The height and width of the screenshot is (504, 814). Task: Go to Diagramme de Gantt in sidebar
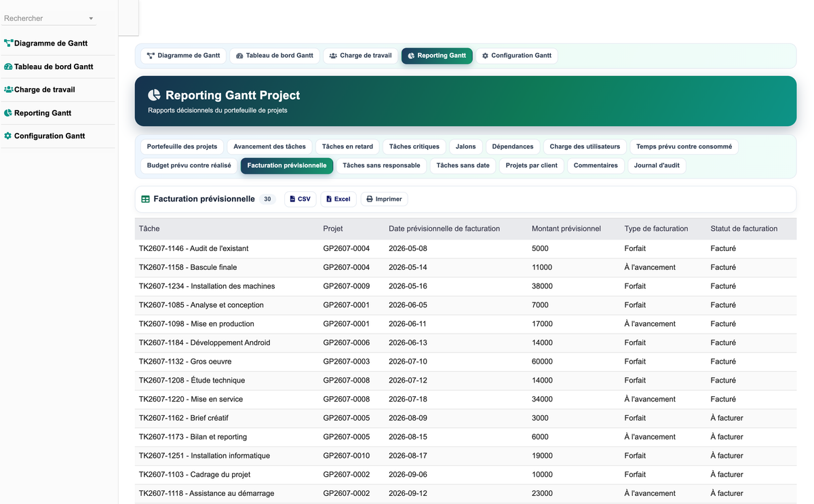pyautogui.click(x=51, y=43)
